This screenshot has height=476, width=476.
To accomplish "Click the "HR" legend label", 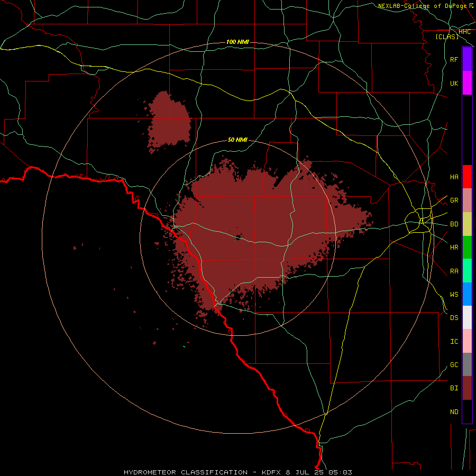I will (x=454, y=248).
